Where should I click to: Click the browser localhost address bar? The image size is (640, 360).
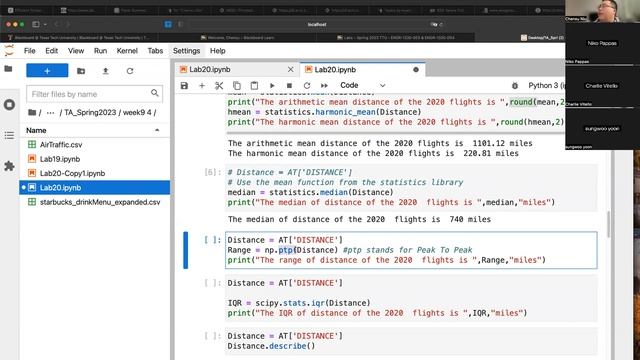click(317, 24)
